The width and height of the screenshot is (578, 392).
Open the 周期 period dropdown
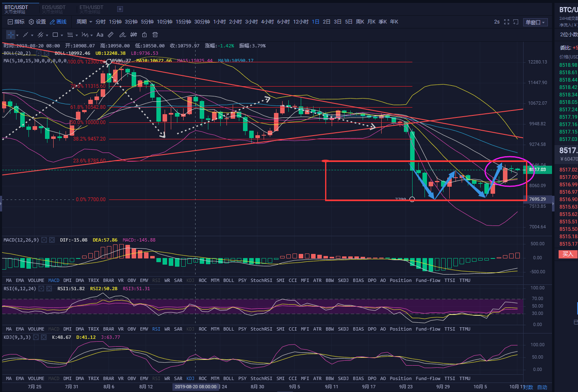[84, 22]
